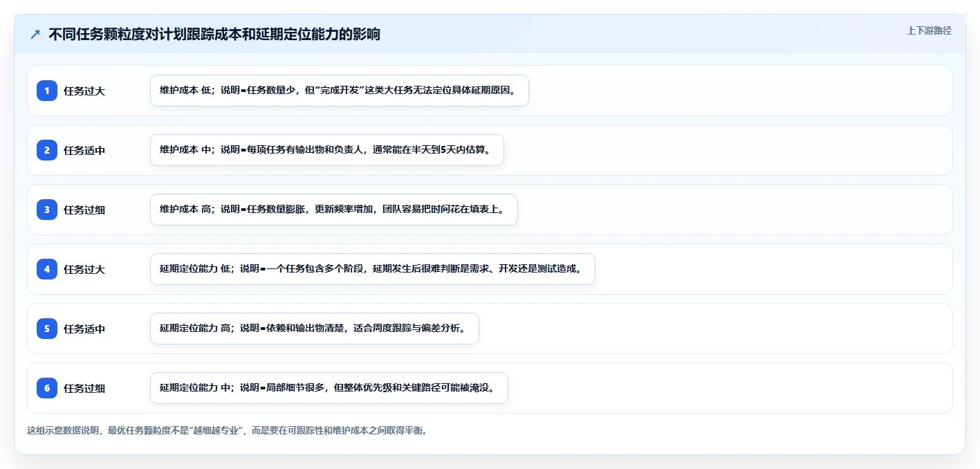Click number badge 6
The image size is (980, 469).
47,388
